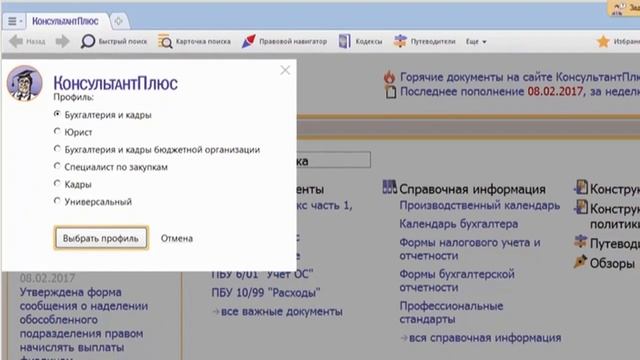
Task: Close the profile selection dialog
Action: 285,70
